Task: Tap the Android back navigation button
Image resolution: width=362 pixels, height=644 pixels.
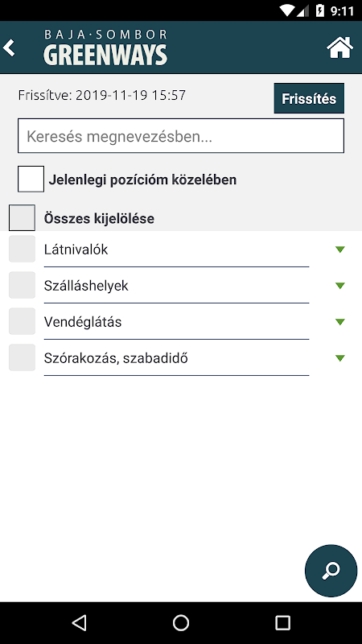Action: point(79,622)
